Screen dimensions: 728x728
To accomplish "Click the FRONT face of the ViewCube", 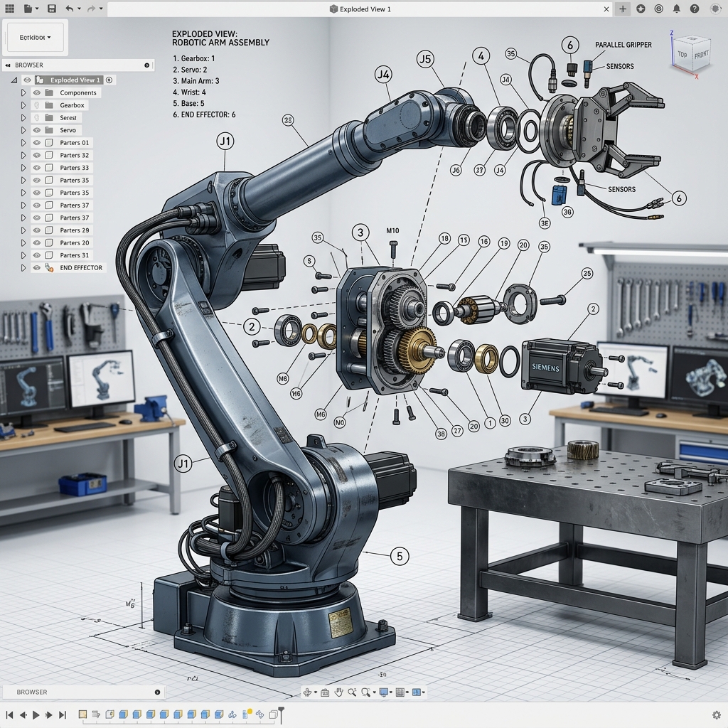I will point(702,55).
